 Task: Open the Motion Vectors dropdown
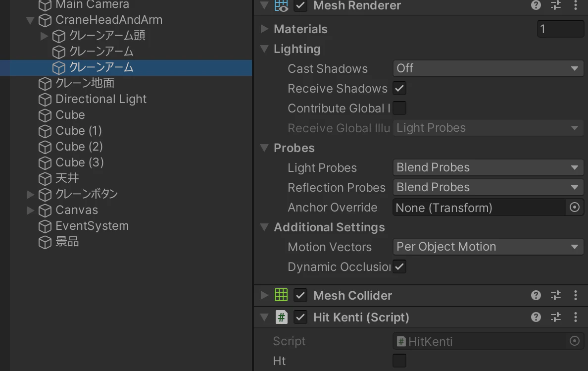tap(488, 247)
